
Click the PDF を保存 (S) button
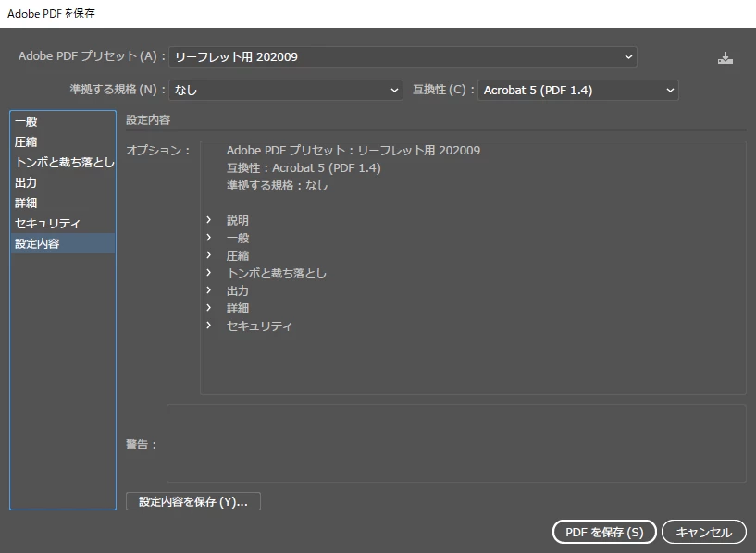pyautogui.click(x=604, y=532)
